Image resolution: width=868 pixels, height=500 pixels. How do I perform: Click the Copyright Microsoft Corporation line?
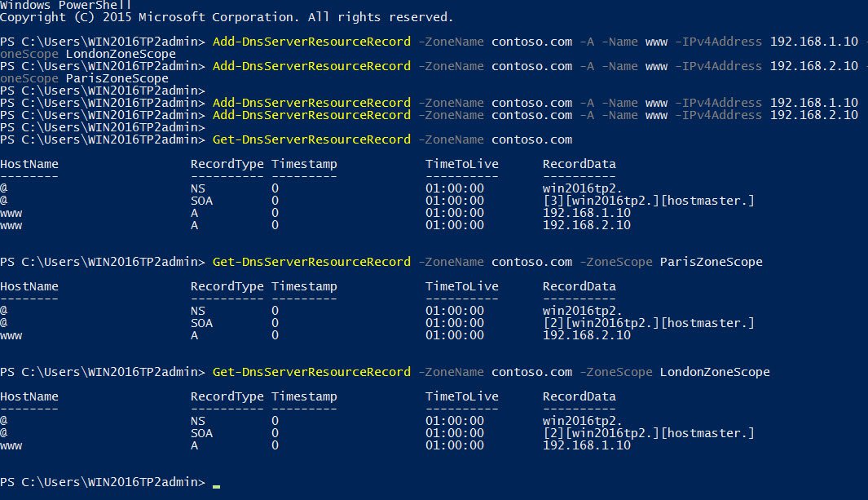(227, 17)
